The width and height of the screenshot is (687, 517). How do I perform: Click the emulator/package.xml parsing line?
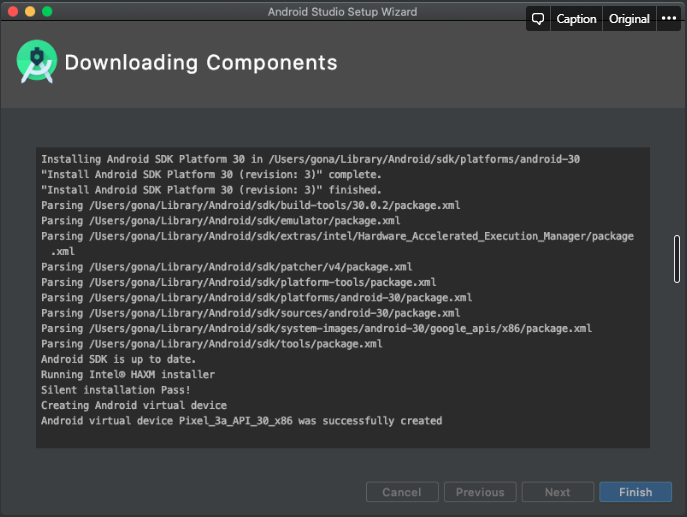tap(221, 220)
